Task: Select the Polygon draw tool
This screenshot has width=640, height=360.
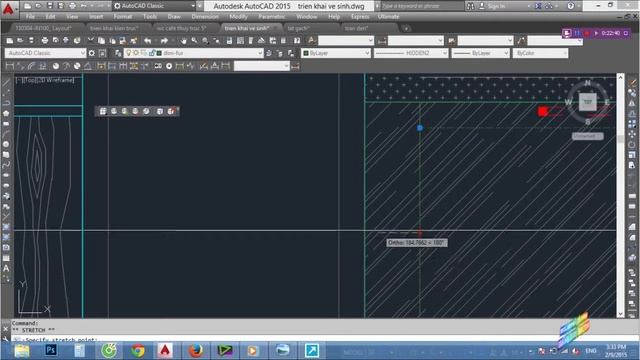Action: tap(6, 113)
